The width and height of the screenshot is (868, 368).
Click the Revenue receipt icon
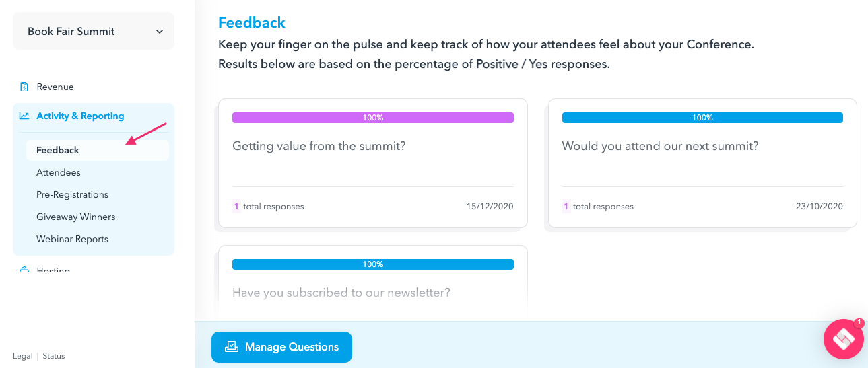pos(24,87)
